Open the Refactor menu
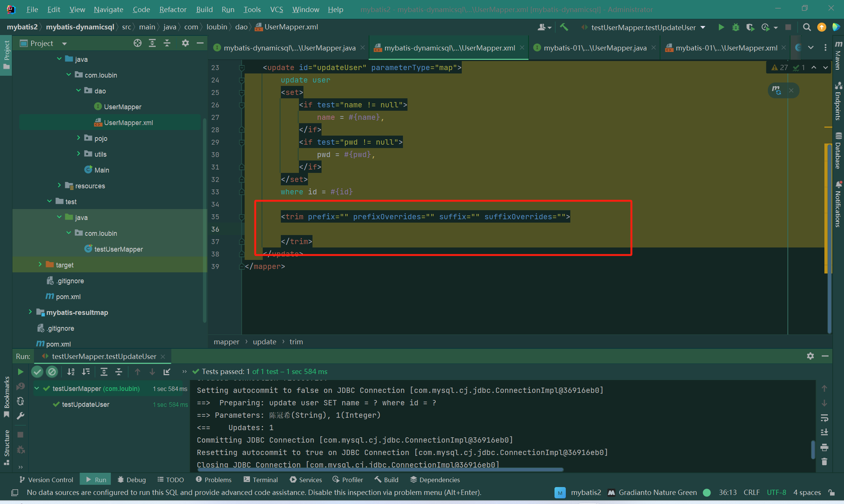Viewport: 844px width, 504px height. (x=173, y=9)
